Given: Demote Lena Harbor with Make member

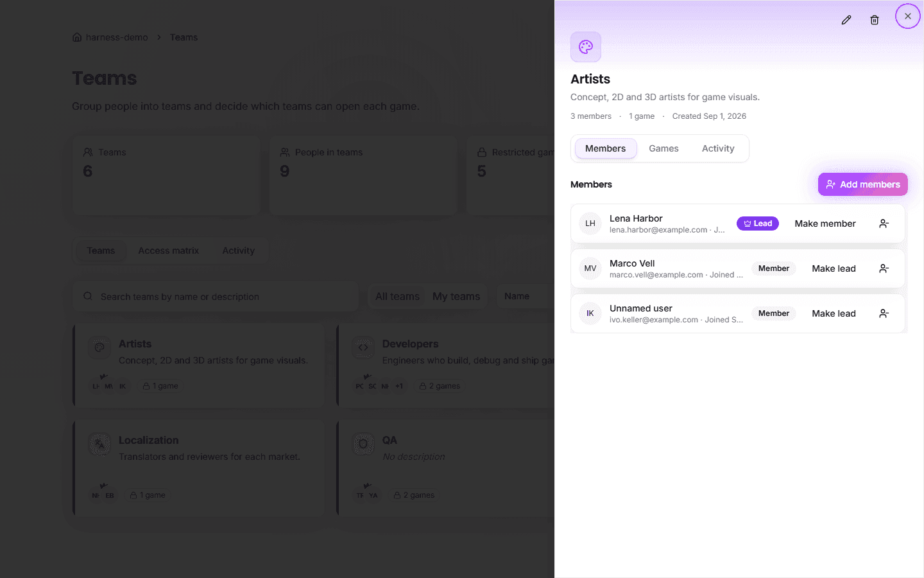Looking at the screenshot, I should tap(825, 223).
